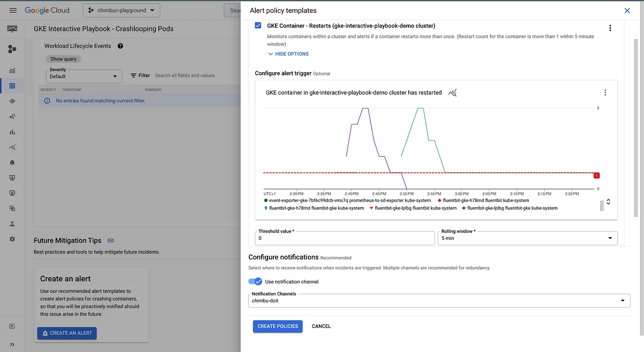The width and height of the screenshot is (644, 352).
Task: Open the Integrations arrow-circle sidebar icon
Action: (x=12, y=101)
